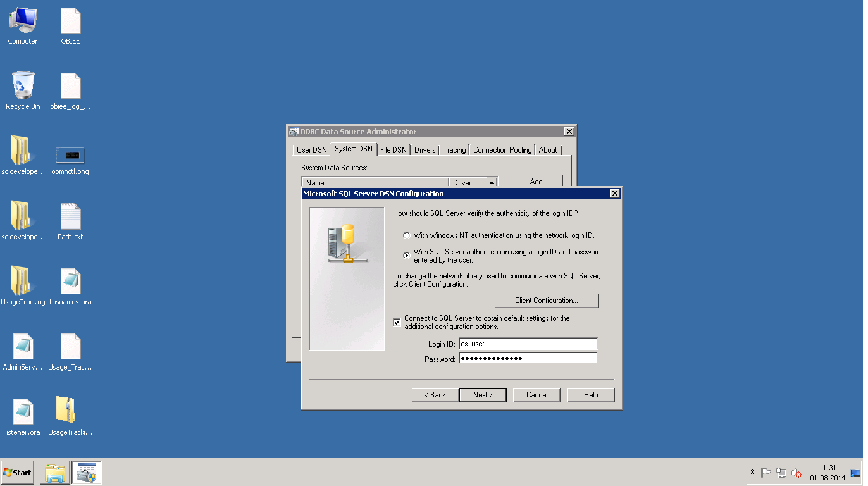Open the Start menu
Image resolution: width=868 pixels, height=486 pixels.
tap(18, 473)
